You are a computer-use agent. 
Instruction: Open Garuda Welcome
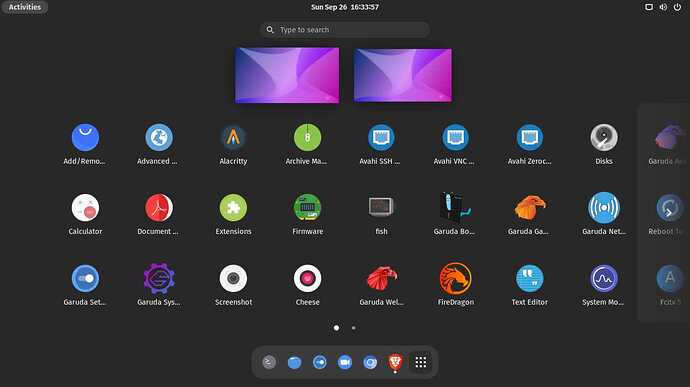[381, 278]
